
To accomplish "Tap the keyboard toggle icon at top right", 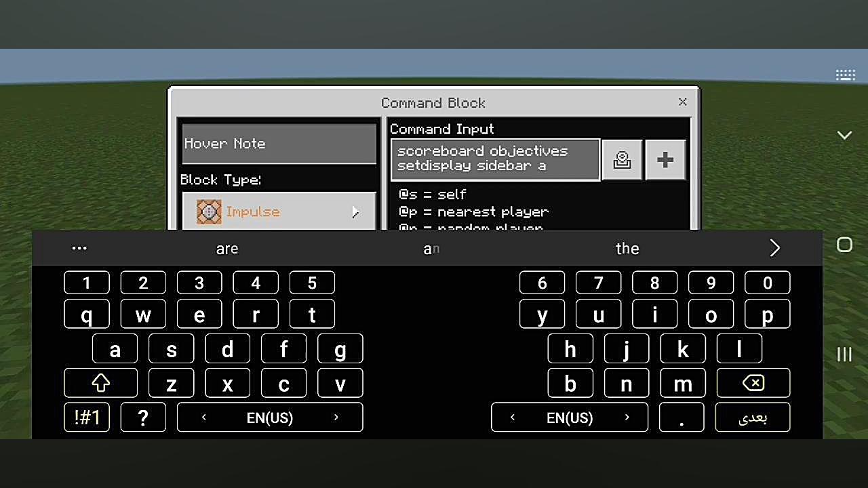I will pyautogui.click(x=845, y=75).
